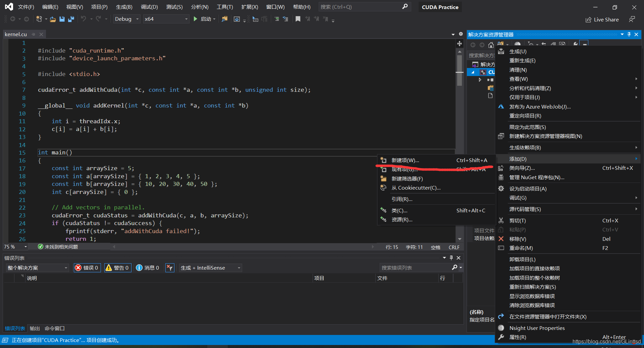Image resolution: width=644 pixels, height=348 pixels.
Task: Toggle the Messages 0 filter
Action: click(x=148, y=268)
